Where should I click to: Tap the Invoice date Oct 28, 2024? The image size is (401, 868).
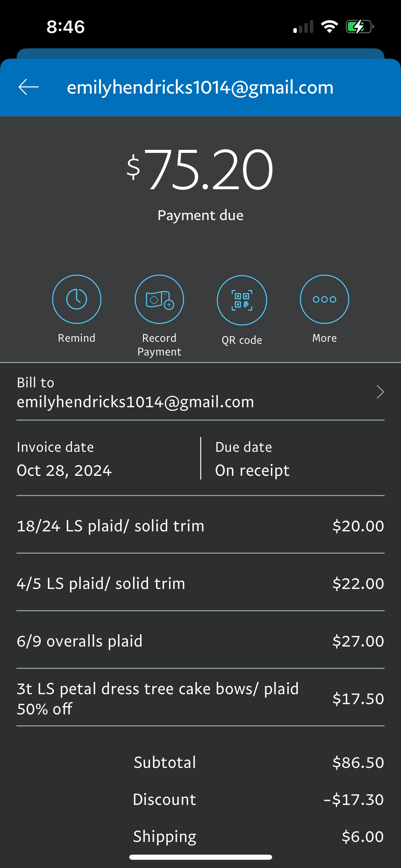point(64,470)
